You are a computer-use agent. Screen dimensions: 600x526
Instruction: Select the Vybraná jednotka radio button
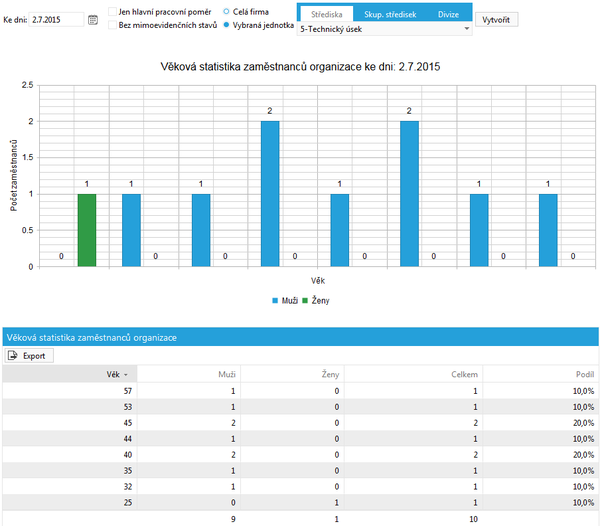[x=226, y=25]
